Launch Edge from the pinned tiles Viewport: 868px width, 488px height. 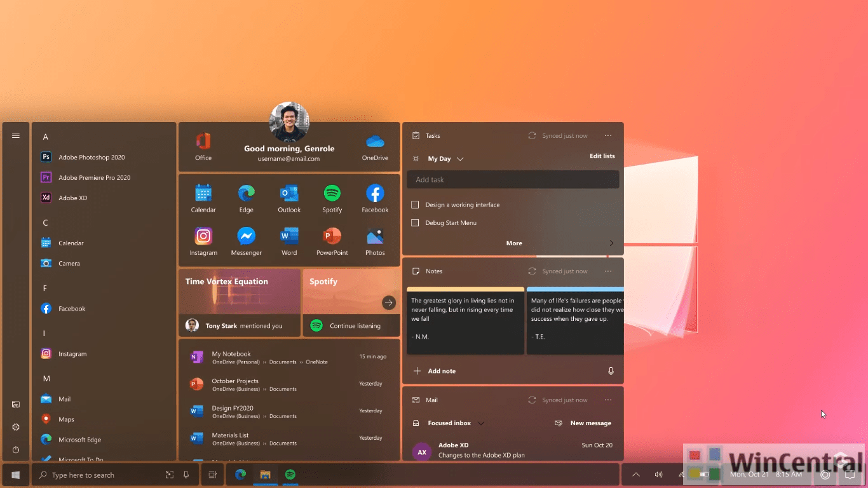click(x=246, y=198)
